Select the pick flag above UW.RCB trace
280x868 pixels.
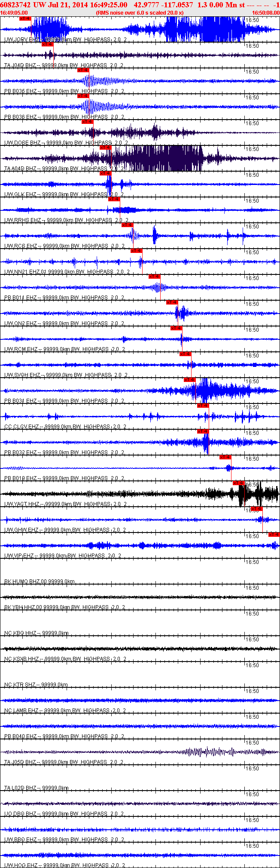point(128,225)
